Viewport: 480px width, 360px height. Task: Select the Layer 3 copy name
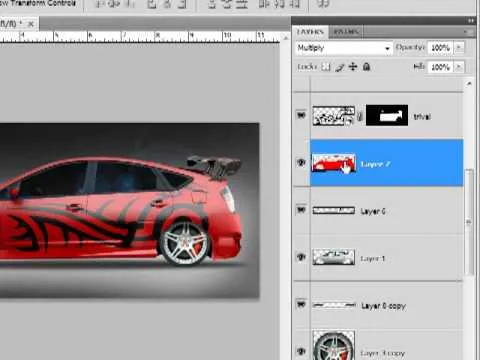click(x=382, y=353)
